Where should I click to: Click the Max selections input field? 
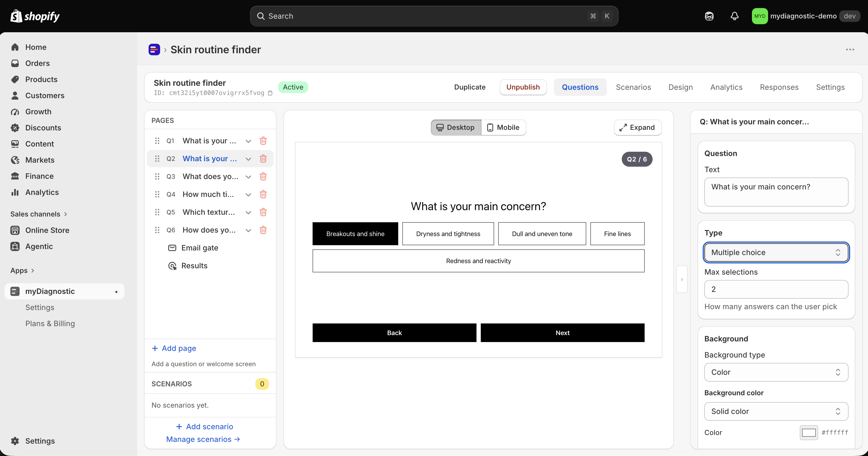coord(776,289)
